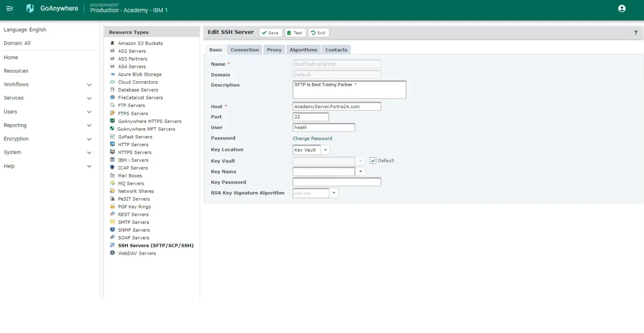Screen dimensions: 644x333
Task: Uncheck the Default checkbox for Key Vault
Action: (373, 160)
